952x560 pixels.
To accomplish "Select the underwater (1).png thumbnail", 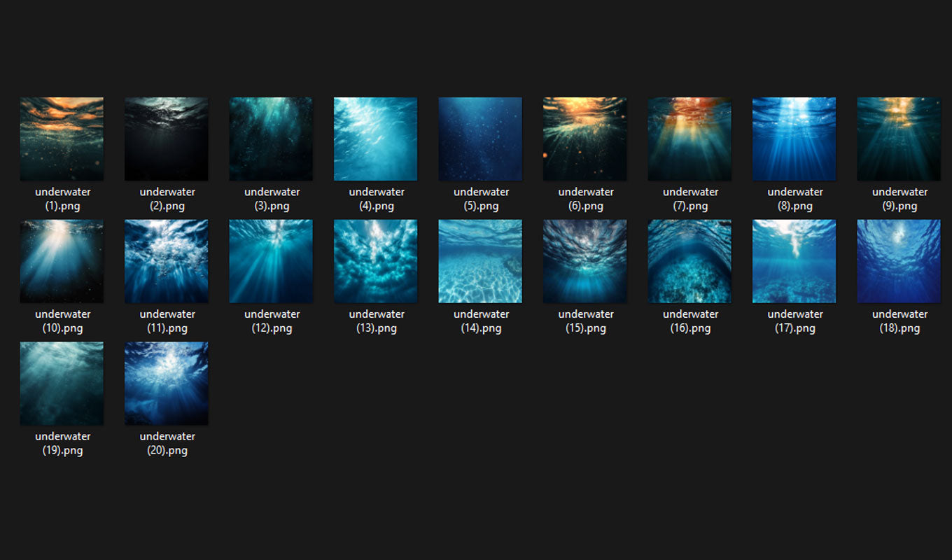I will [62, 139].
